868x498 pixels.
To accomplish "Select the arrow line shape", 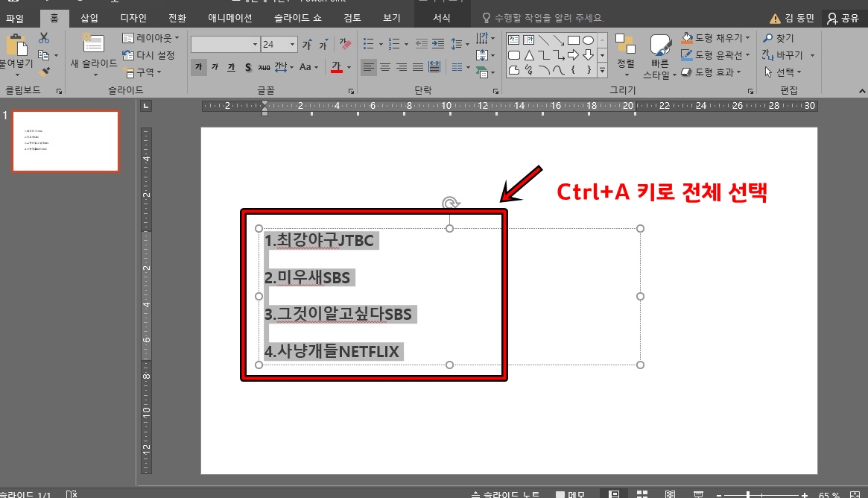I will click(x=559, y=40).
